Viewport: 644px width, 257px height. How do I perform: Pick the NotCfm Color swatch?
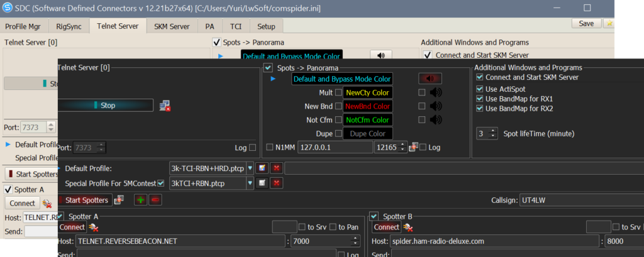367,120
